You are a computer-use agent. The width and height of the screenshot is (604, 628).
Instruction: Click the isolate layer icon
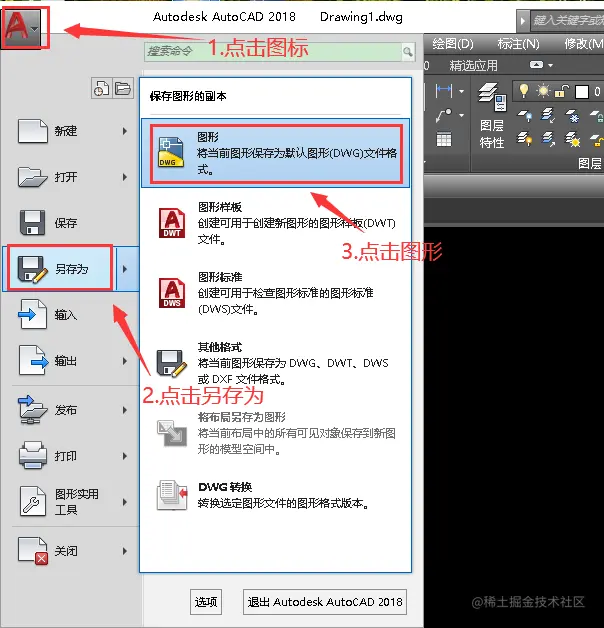(x=548, y=115)
